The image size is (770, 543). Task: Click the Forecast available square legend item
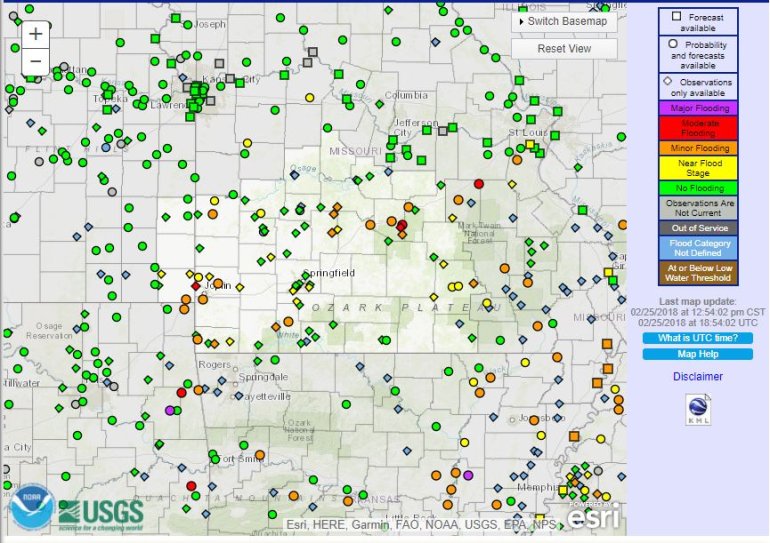[698, 22]
